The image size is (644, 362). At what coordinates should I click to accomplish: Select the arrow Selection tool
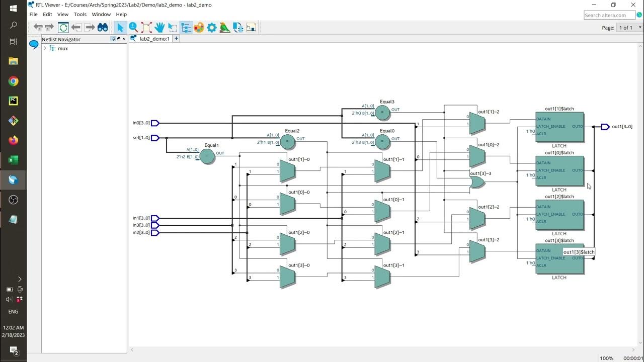[x=120, y=27]
